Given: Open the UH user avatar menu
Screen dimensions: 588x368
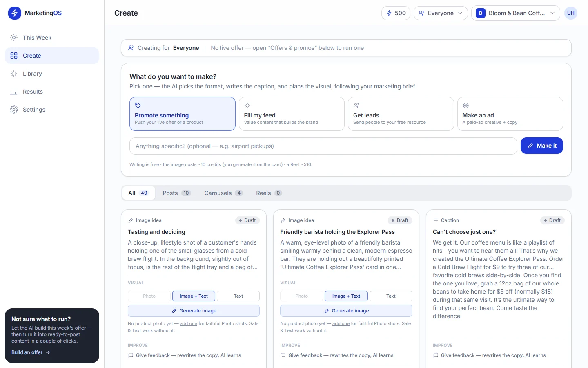Looking at the screenshot, I should coord(571,13).
